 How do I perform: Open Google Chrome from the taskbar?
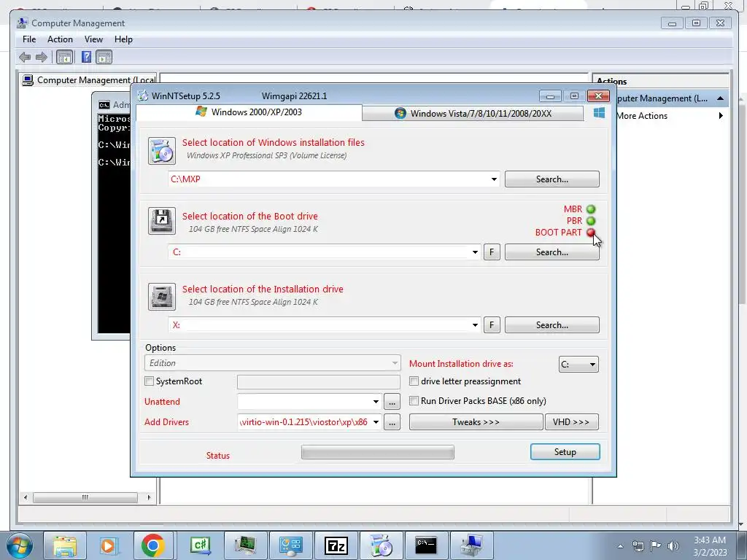[152, 545]
